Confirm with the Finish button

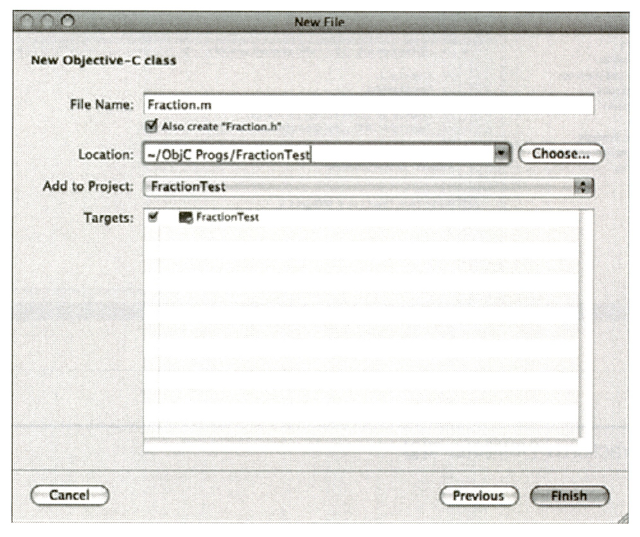[x=570, y=495]
